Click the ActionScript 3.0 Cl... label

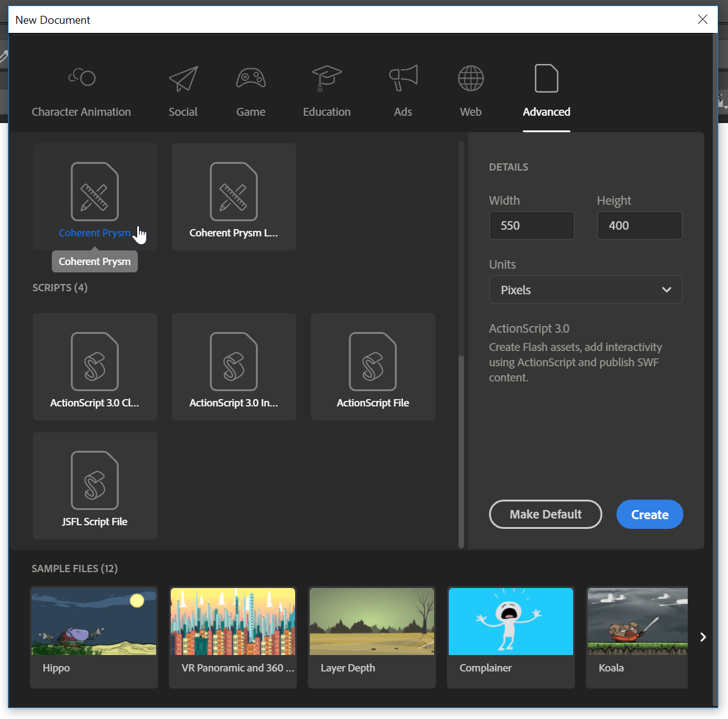coord(95,403)
